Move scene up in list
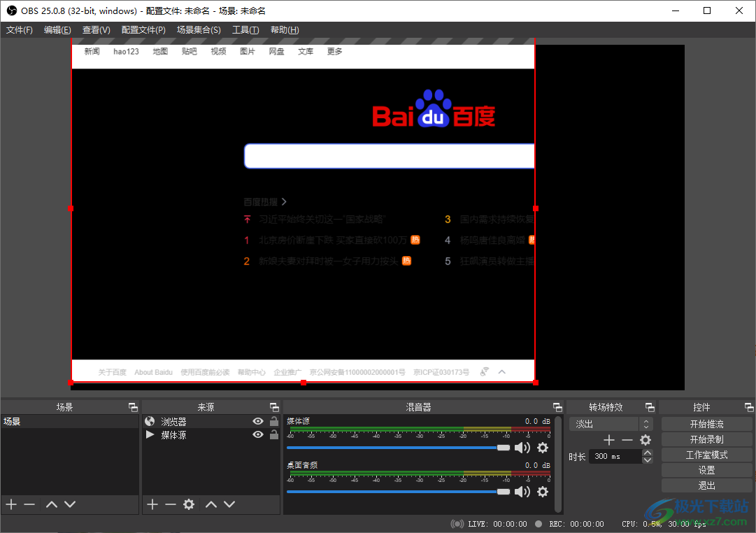The height and width of the screenshot is (533, 756). point(52,504)
